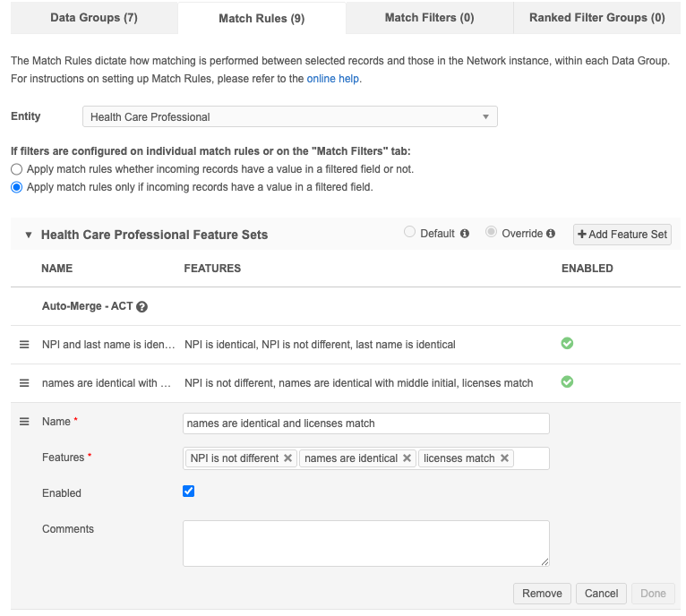Screen dimensions: 686x616
Task: Select 'Apply match rules whether incoming records have a value'
Action: point(16,169)
